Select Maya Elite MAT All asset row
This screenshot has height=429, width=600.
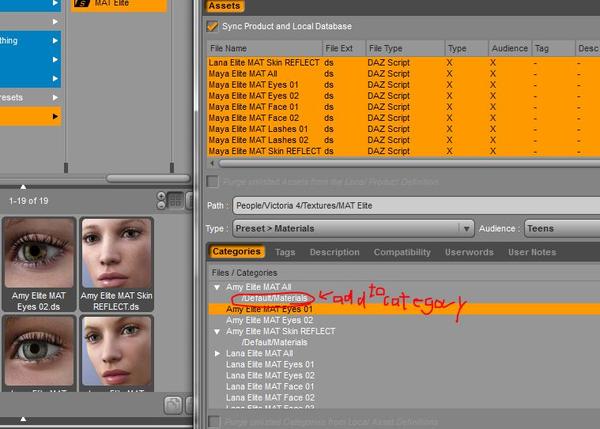tap(404, 73)
